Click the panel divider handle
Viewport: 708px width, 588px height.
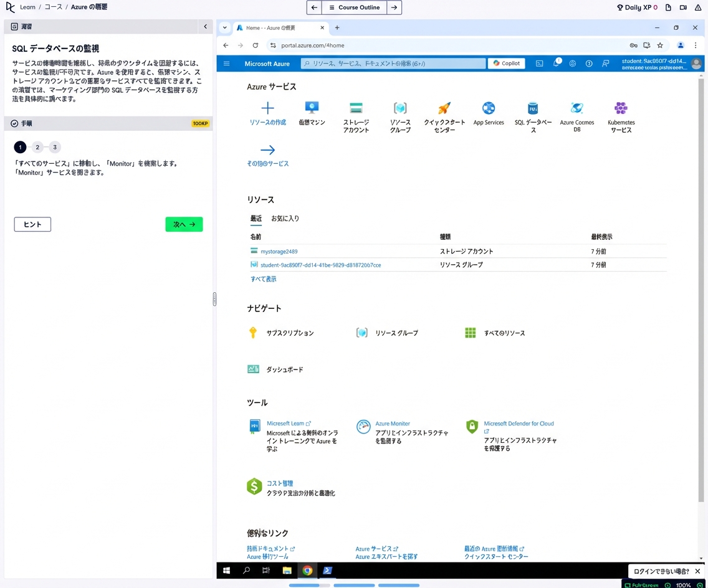tap(214, 299)
